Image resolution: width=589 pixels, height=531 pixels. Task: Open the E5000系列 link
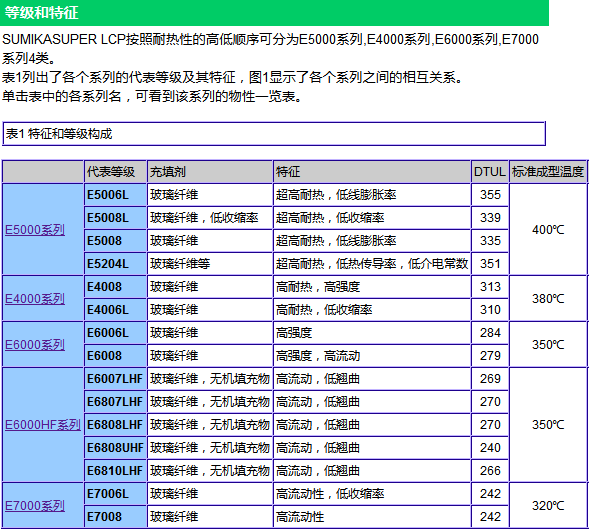tap(35, 229)
